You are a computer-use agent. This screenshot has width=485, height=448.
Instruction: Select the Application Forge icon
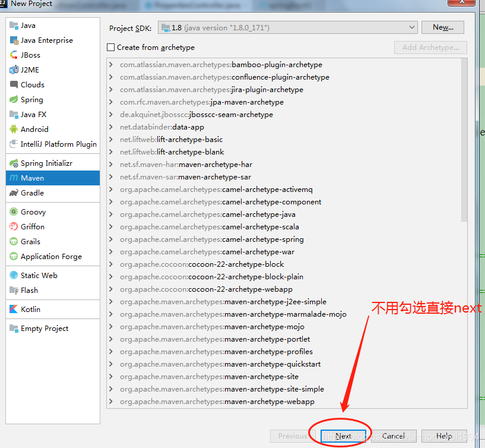pos(14,256)
